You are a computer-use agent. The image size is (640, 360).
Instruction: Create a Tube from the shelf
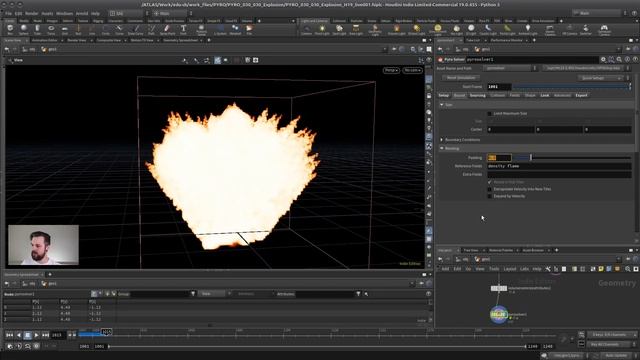pos(37,29)
